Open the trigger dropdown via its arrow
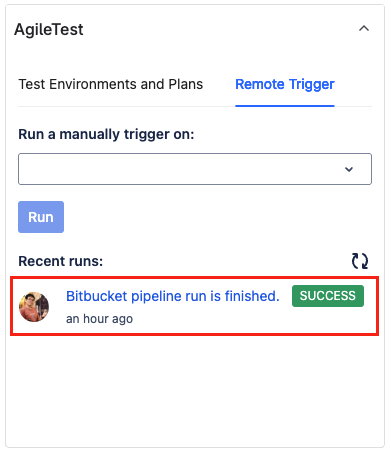Screen dimensions: 391x454 tap(349, 169)
